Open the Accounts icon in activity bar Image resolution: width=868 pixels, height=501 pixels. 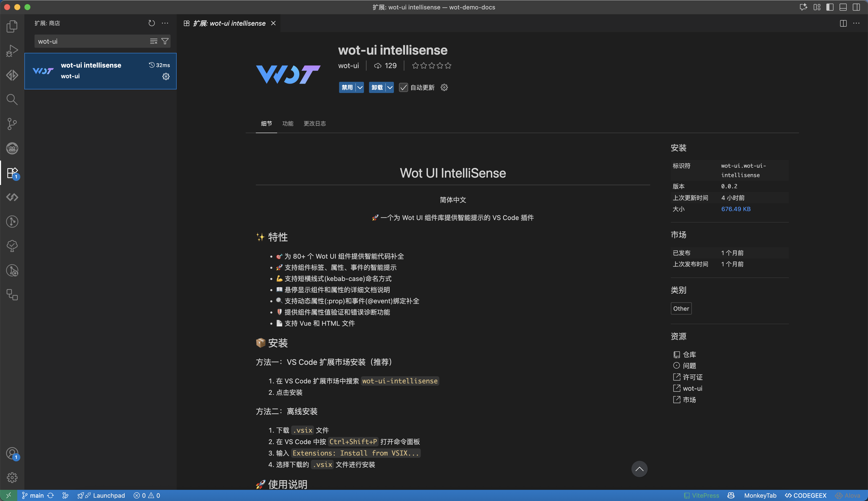click(x=12, y=453)
